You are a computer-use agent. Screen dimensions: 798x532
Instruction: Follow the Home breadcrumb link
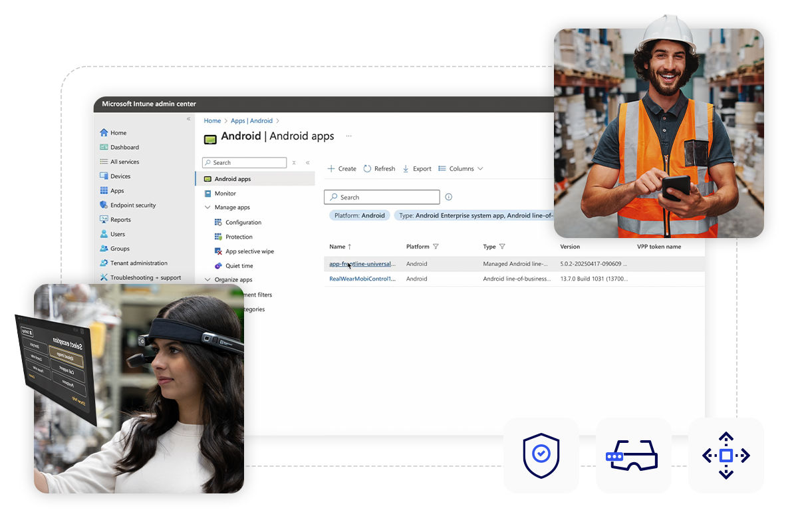[x=212, y=121]
